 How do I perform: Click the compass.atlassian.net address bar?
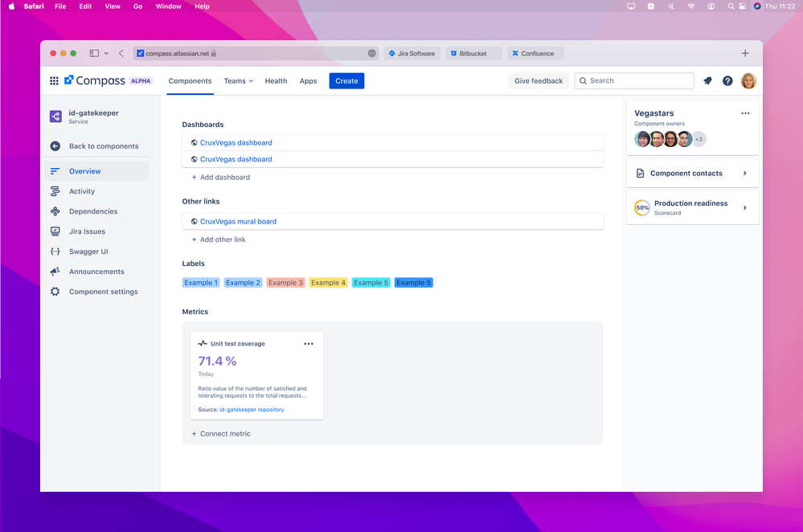point(256,53)
